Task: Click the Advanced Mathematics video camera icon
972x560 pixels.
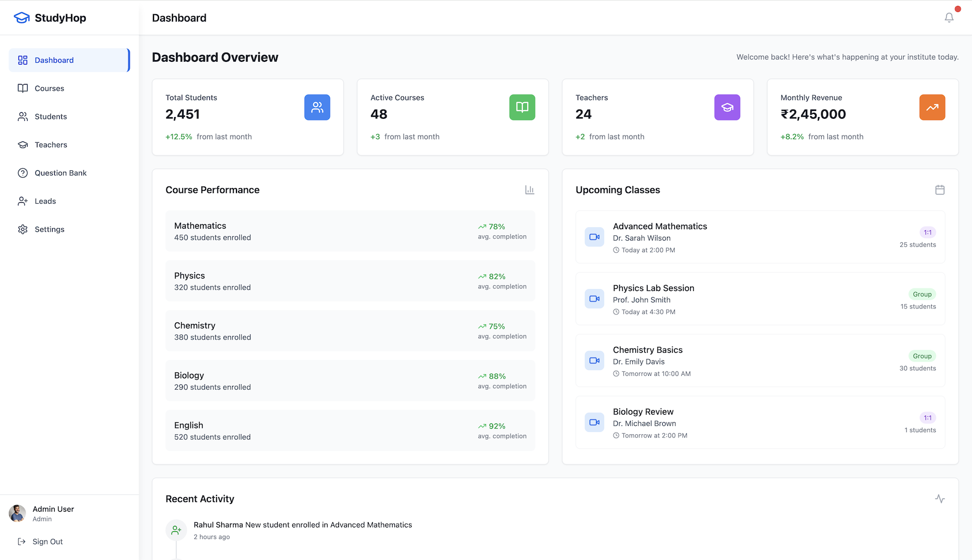Action: tap(594, 237)
